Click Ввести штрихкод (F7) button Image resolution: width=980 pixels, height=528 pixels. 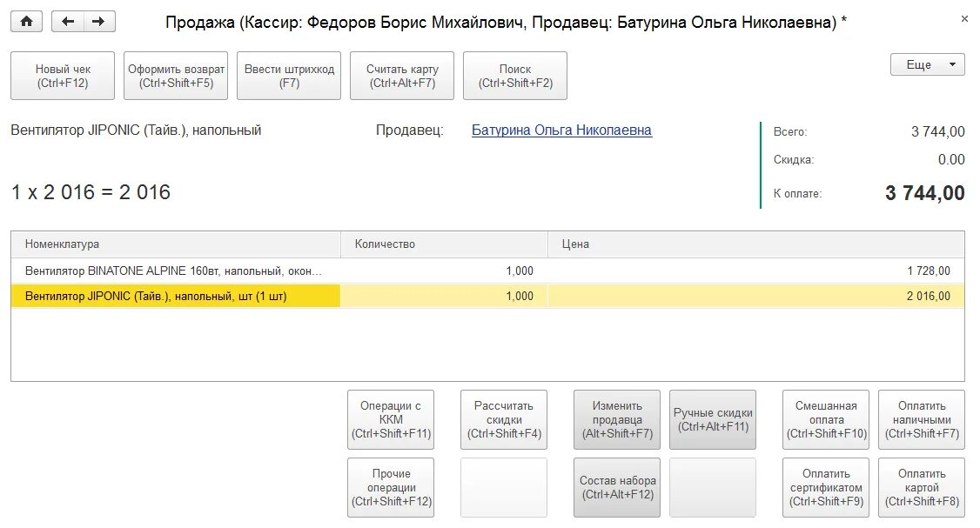[289, 76]
